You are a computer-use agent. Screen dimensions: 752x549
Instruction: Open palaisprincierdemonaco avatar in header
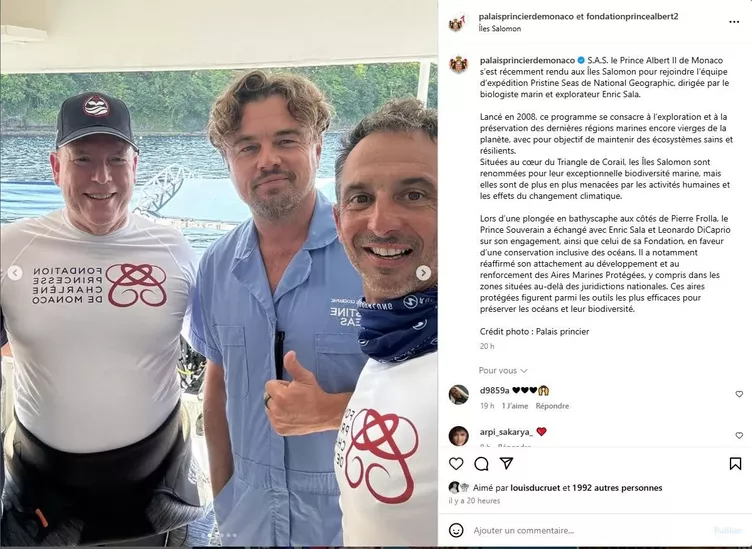(457, 22)
